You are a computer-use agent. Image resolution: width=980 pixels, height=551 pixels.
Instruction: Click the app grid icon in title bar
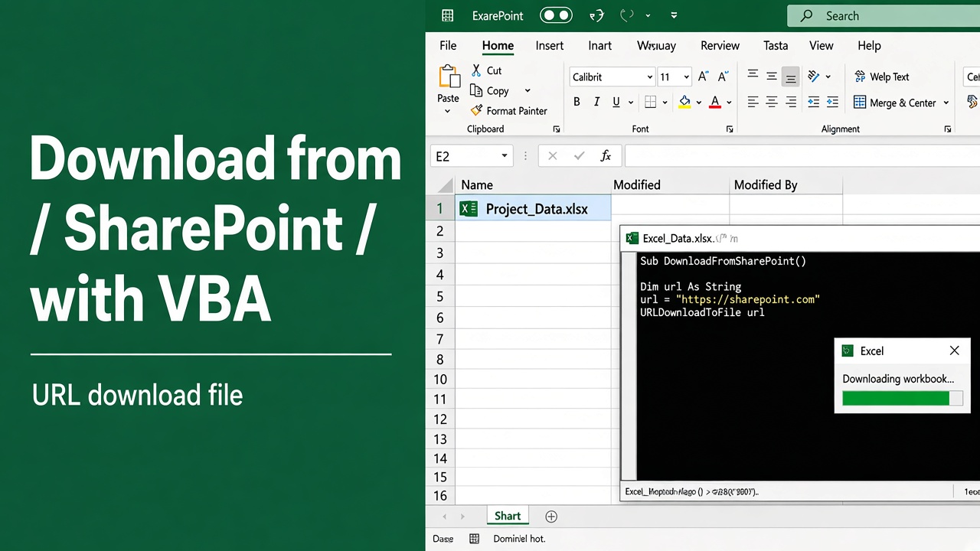click(x=448, y=15)
